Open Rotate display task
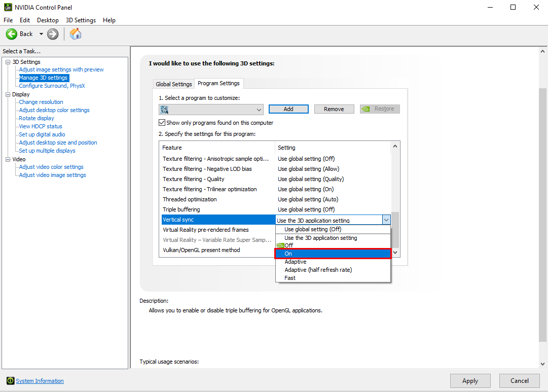This screenshot has height=392, width=548. [x=36, y=118]
